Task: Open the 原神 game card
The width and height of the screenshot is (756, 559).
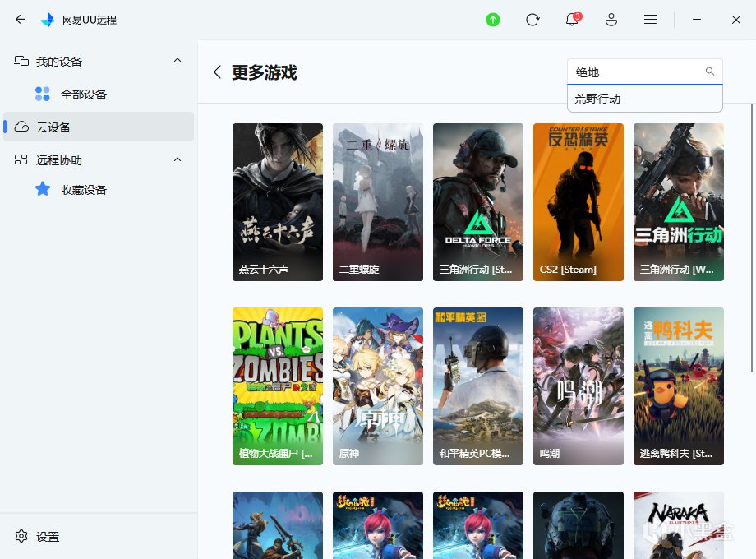Action: pos(378,386)
